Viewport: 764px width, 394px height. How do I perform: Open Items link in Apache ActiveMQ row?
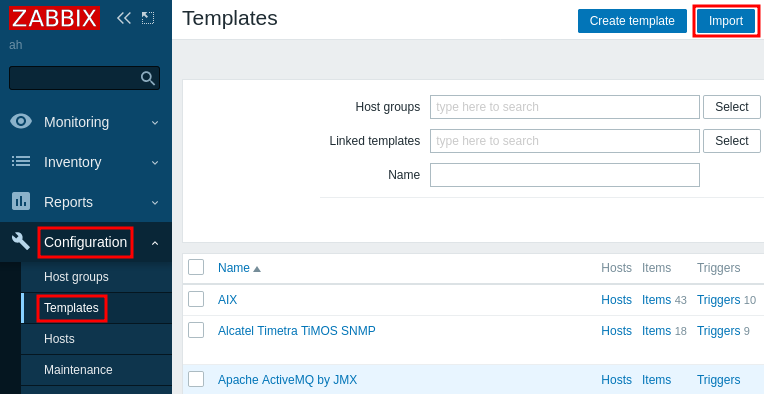[656, 379]
